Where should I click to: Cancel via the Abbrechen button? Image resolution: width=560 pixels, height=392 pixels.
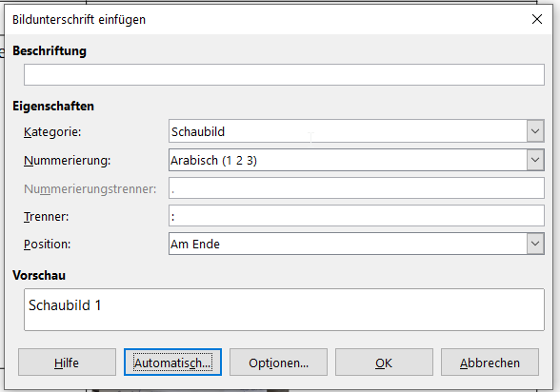pyautogui.click(x=490, y=363)
